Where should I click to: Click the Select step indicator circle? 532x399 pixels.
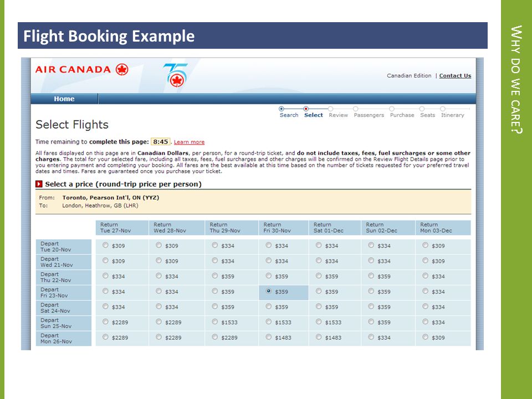[x=306, y=109]
